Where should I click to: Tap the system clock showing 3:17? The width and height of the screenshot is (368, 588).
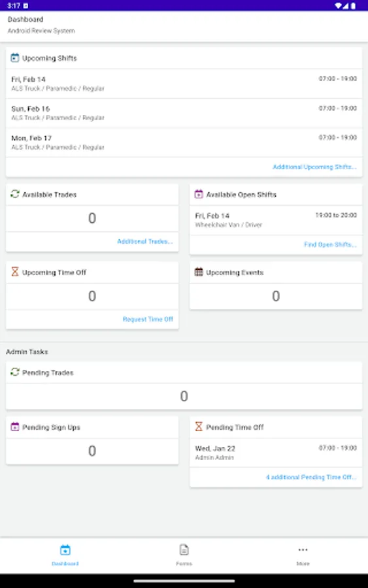tap(14, 6)
